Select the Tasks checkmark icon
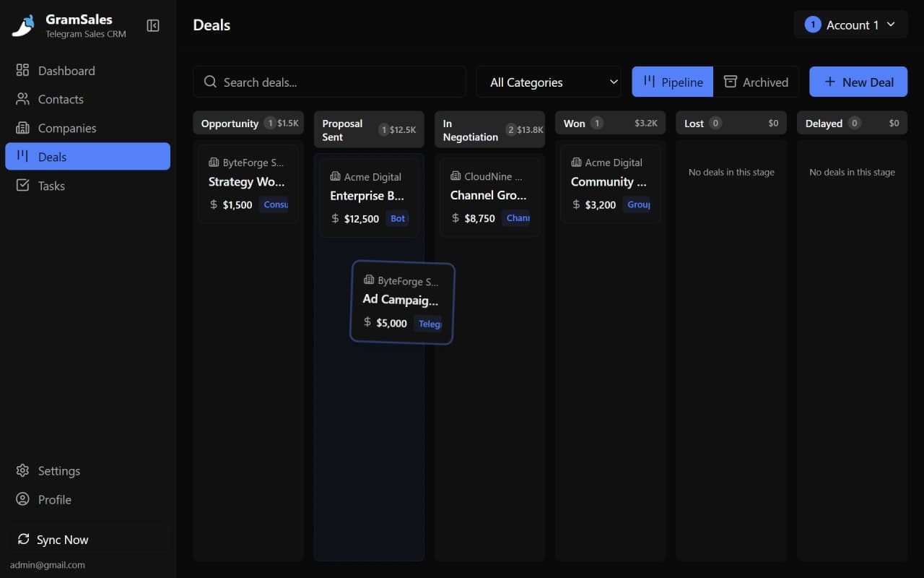Viewport: 924px width, 578px height. (x=23, y=186)
